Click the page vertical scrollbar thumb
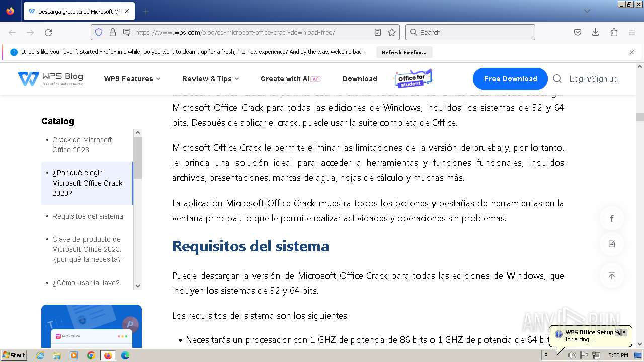 640,117
